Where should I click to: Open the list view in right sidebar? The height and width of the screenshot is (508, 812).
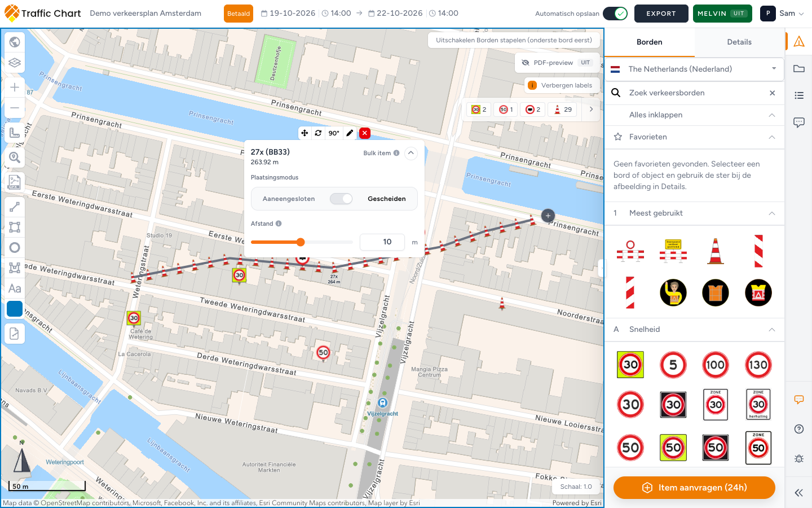click(799, 95)
